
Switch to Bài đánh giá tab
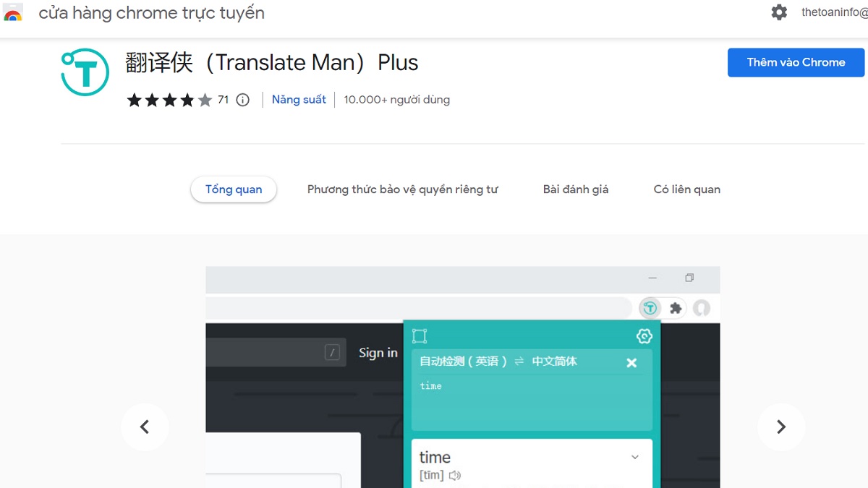[576, 189]
